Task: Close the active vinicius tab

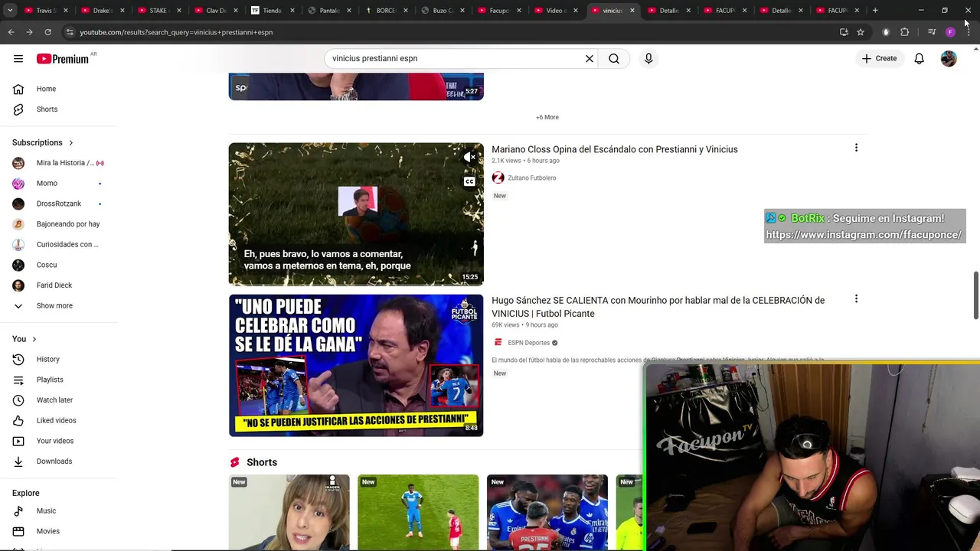Action: tap(632, 11)
